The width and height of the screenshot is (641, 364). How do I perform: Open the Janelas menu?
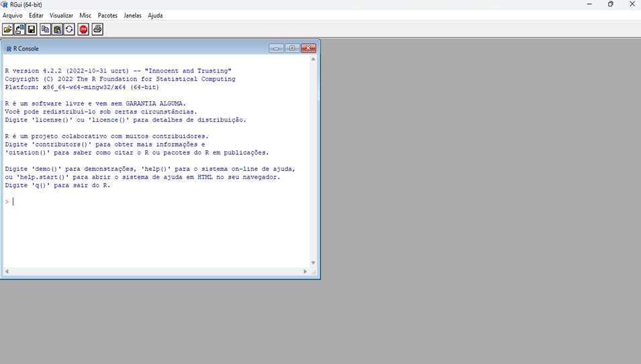[132, 15]
